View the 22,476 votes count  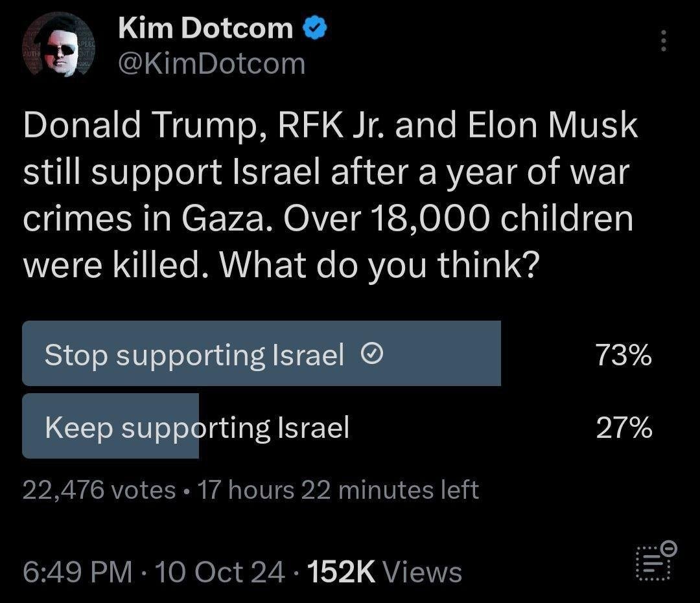point(99,490)
